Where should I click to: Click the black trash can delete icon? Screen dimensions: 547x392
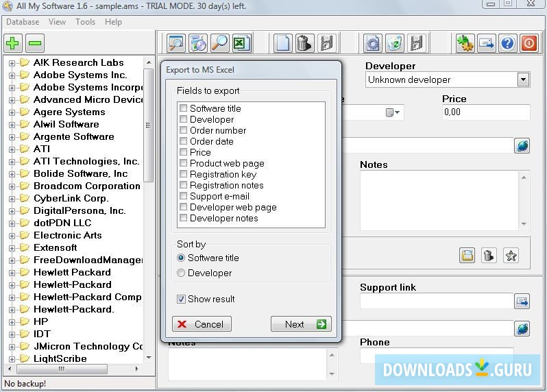[x=304, y=43]
